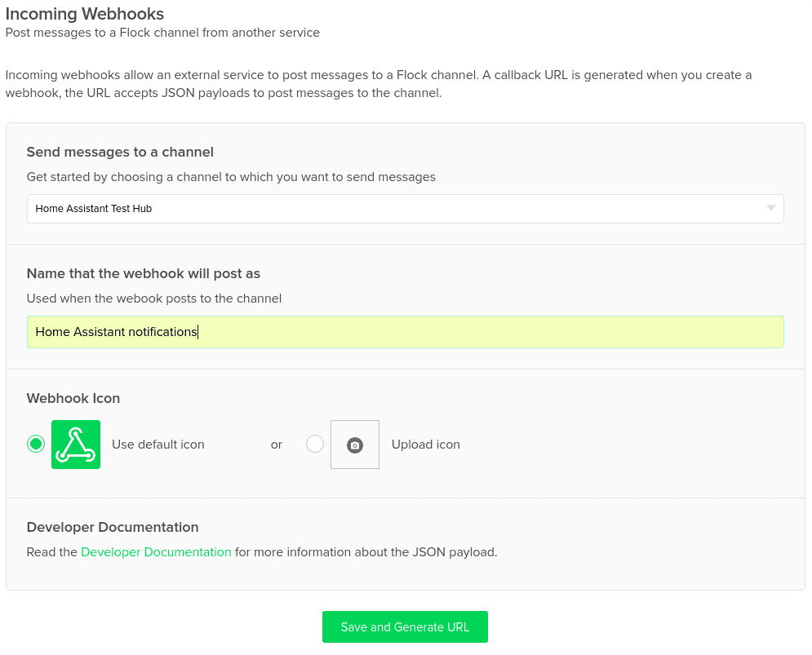
Task: Click the bold Developer Documentation section heading
Action: (x=113, y=527)
